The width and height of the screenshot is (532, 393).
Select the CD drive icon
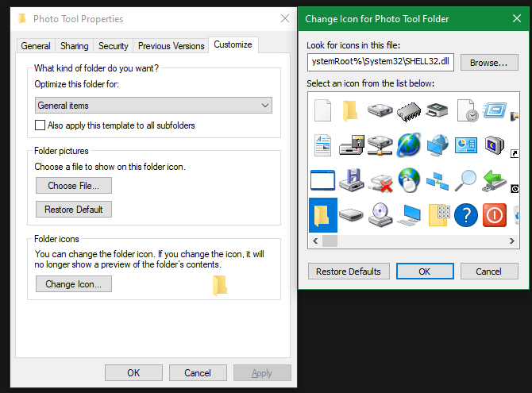(380, 214)
